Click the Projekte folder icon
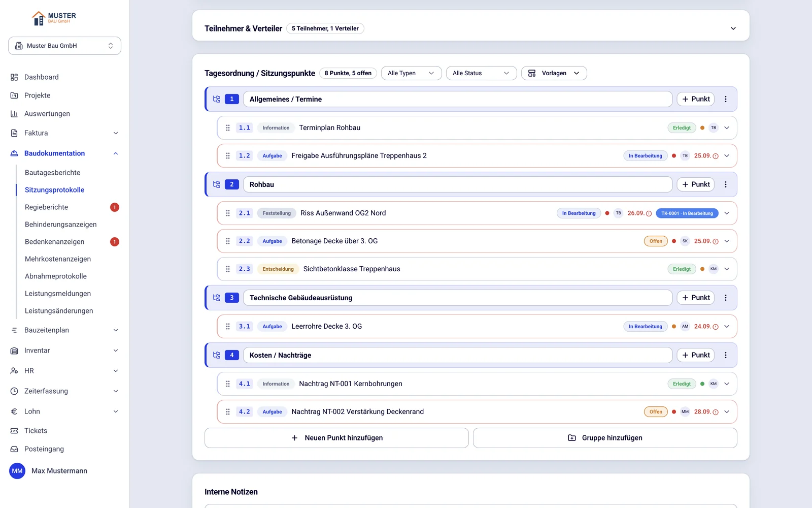 pyautogui.click(x=14, y=96)
